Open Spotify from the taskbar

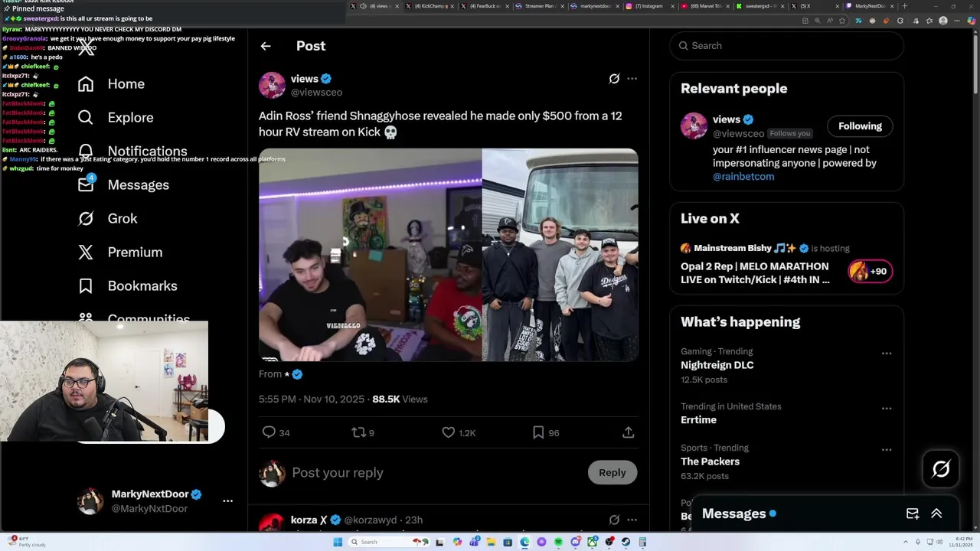[558, 543]
